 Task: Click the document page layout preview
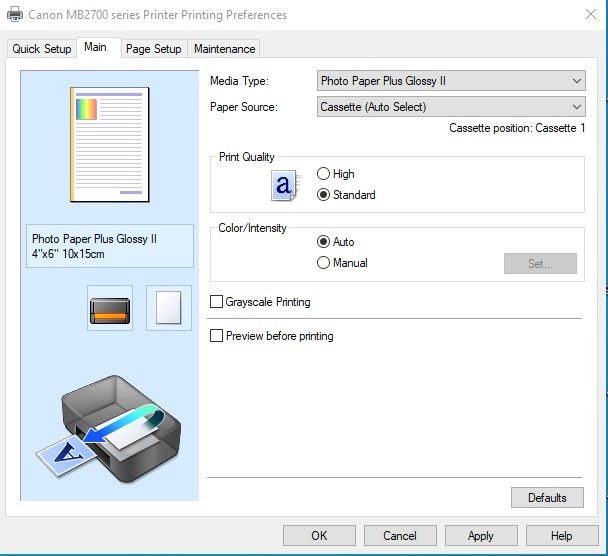(x=110, y=145)
